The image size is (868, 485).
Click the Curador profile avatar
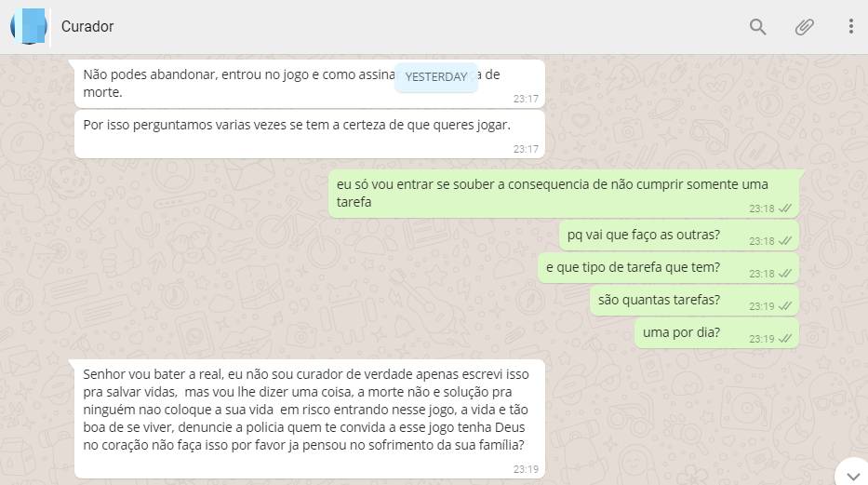pyautogui.click(x=29, y=26)
